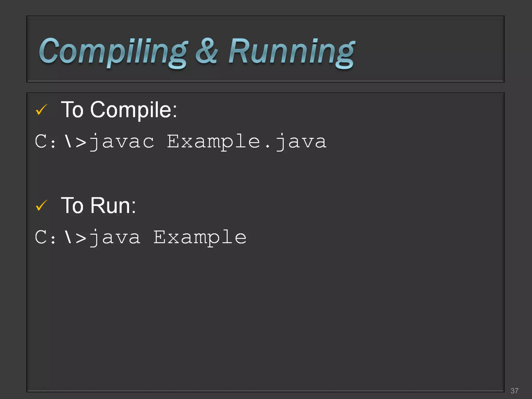This screenshot has height=399, width=532.
Task: Click the C:\> prompt before javac
Action: click(x=60, y=142)
